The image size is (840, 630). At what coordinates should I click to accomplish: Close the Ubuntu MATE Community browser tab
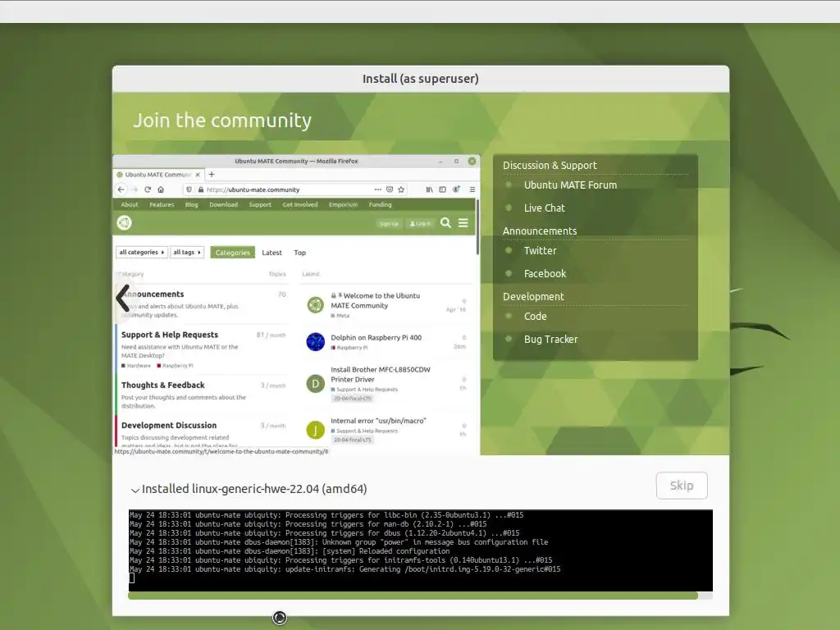coord(198,175)
